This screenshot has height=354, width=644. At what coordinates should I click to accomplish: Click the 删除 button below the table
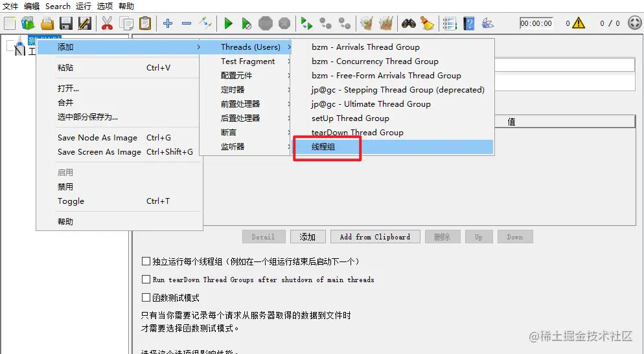click(x=443, y=237)
